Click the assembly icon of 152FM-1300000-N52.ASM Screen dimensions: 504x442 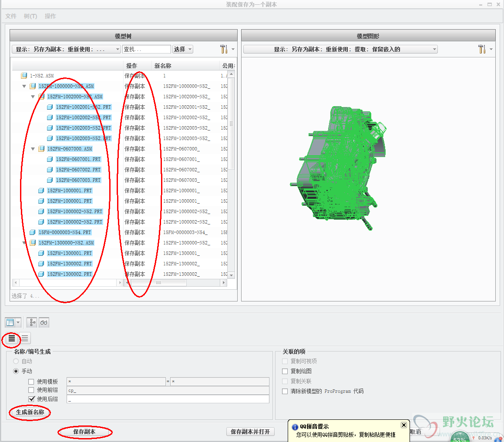33,243
